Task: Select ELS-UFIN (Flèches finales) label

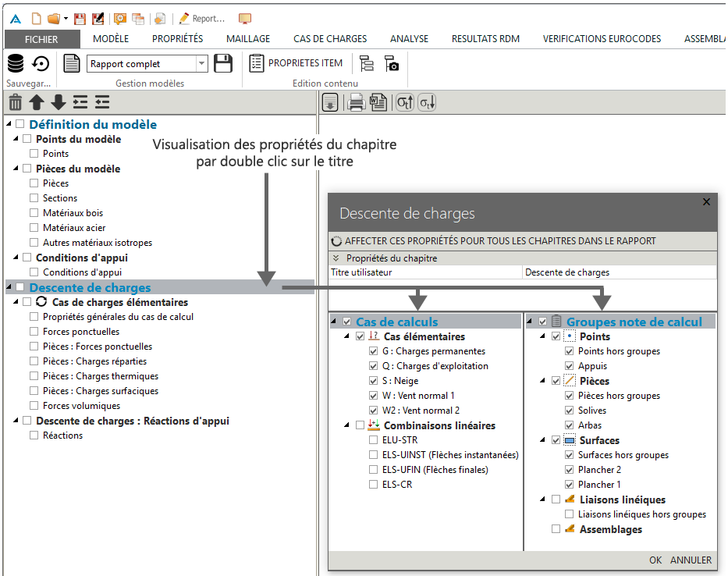Action: click(x=435, y=470)
